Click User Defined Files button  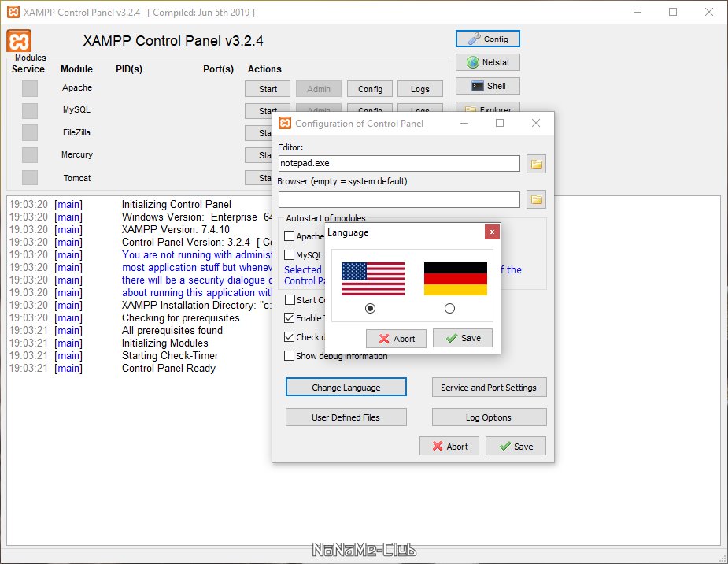(346, 417)
